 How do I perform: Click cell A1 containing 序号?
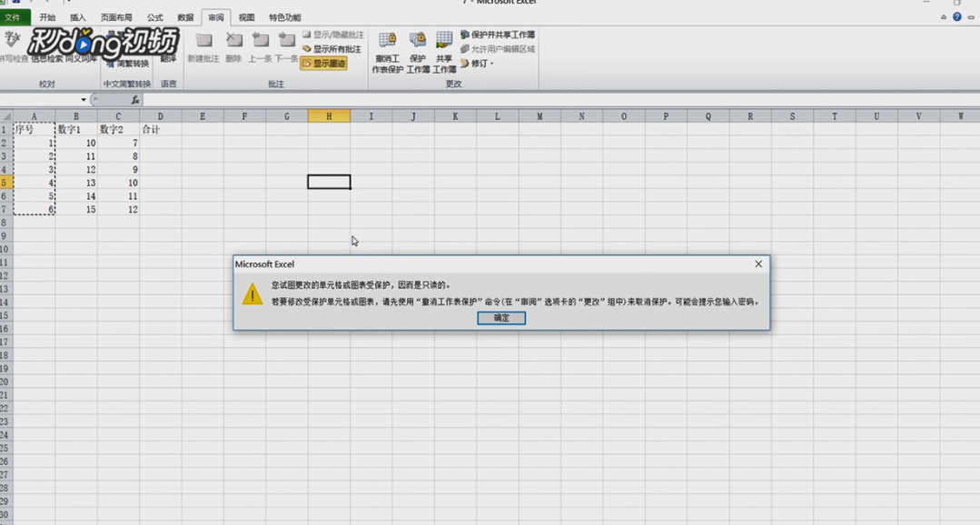(34, 129)
